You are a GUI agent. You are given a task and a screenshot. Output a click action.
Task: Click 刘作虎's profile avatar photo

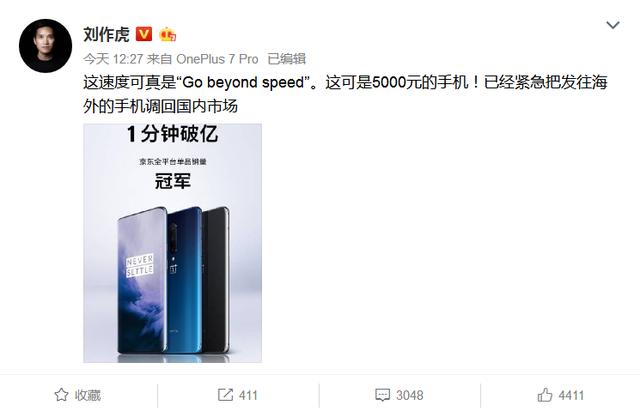pos(45,46)
